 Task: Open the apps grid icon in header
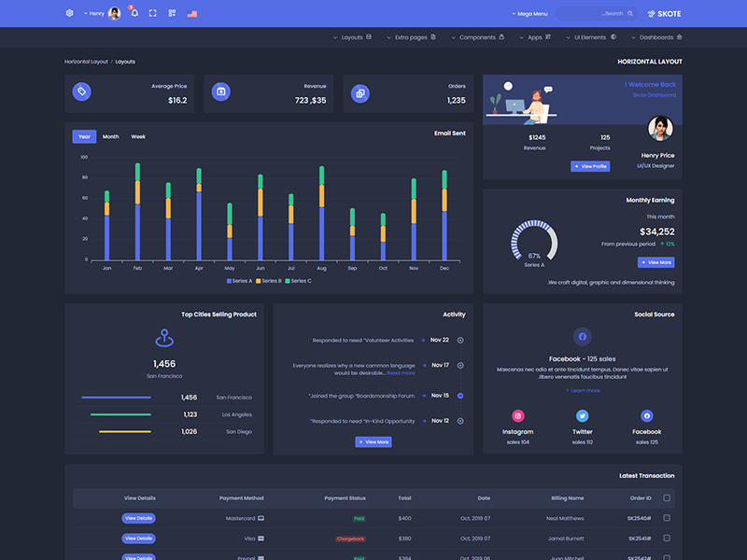(x=172, y=13)
